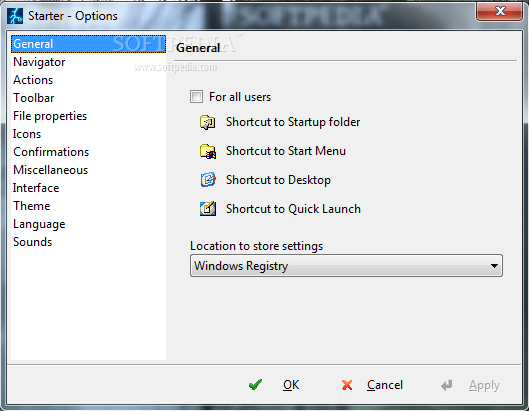This screenshot has width=529, height=411.
Task: Click the Apply button
Action: (x=484, y=386)
